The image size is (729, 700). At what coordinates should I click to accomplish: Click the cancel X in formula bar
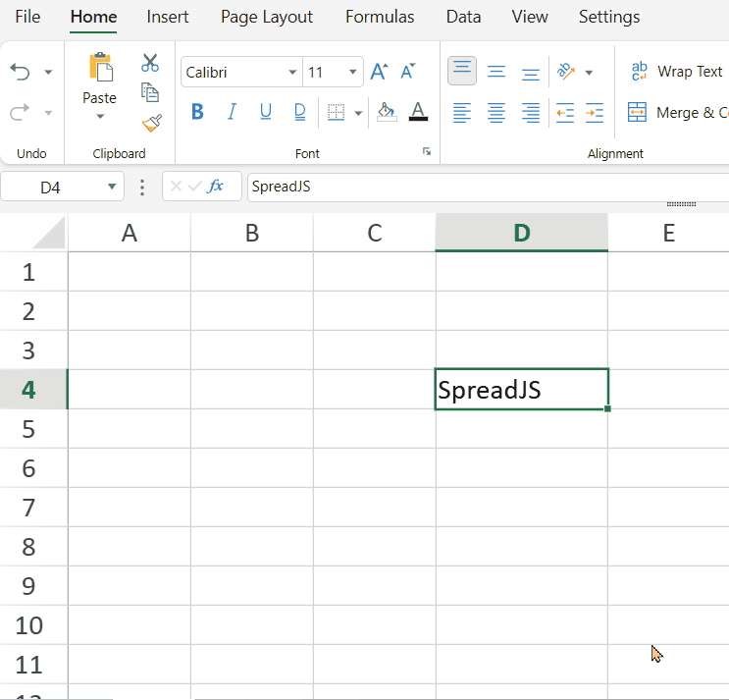click(176, 187)
